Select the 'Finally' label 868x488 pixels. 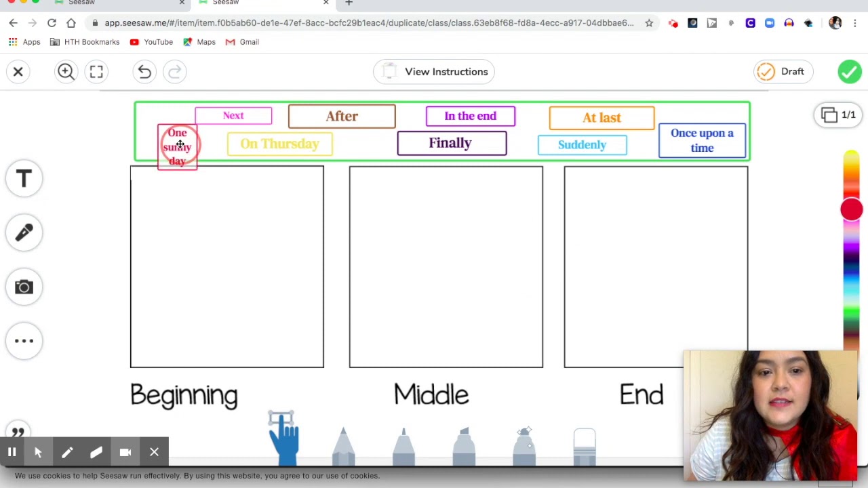coord(452,144)
